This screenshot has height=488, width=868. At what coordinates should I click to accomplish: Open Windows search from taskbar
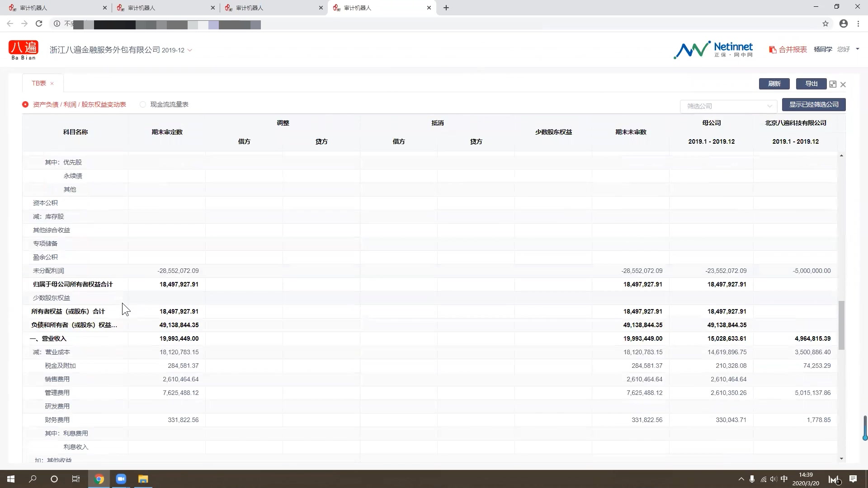[33, 479]
